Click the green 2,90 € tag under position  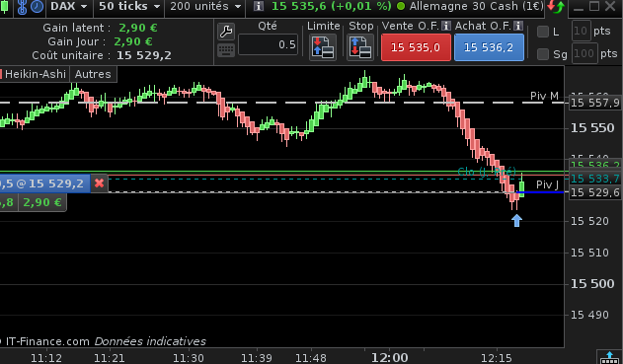pyautogui.click(x=42, y=202)
